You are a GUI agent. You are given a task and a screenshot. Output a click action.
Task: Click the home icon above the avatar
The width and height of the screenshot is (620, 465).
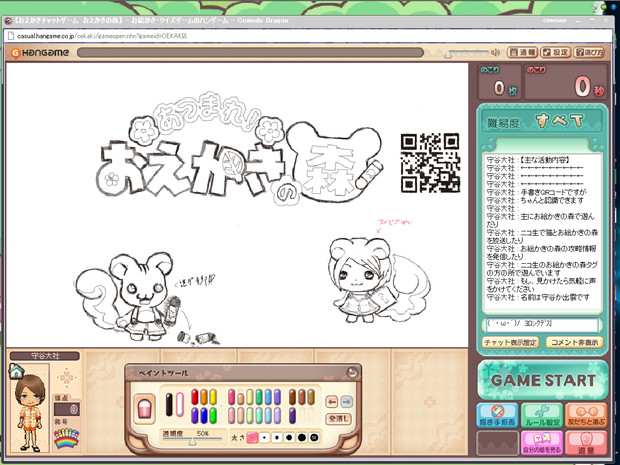pyautogui.click(x=17, y=371)
